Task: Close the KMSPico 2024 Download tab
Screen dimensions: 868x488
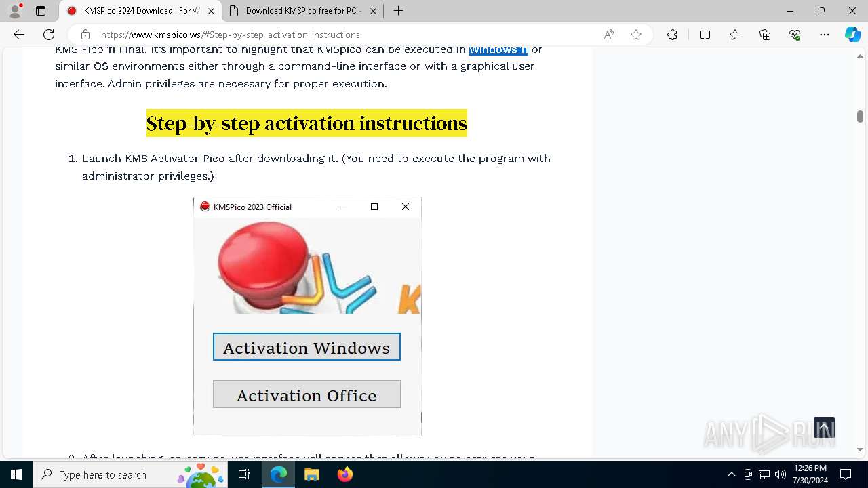Action: tap(211, 11)
